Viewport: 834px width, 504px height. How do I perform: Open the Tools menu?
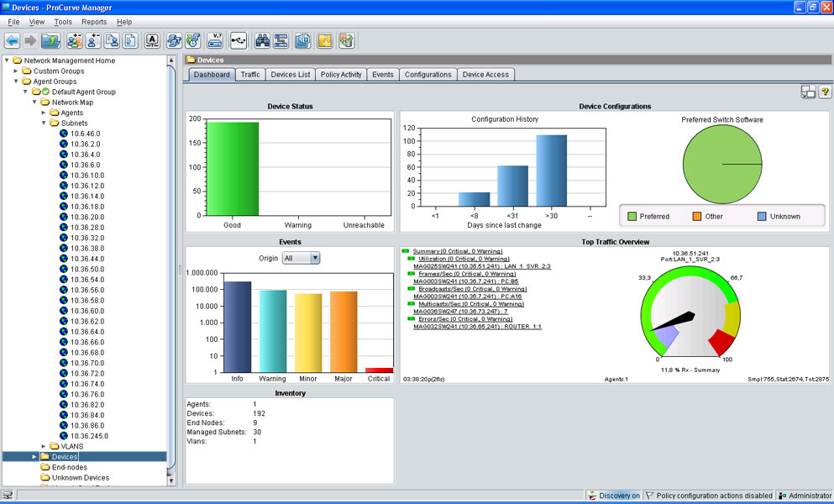tap(63, 22)
